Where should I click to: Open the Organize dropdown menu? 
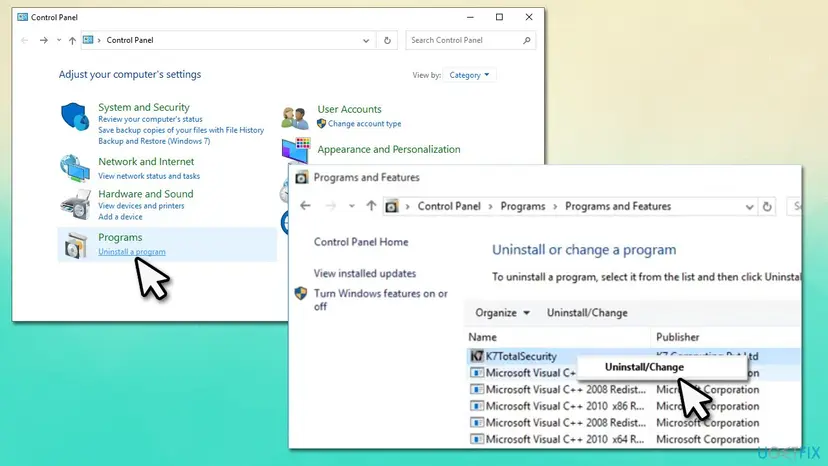pos(502,313)
